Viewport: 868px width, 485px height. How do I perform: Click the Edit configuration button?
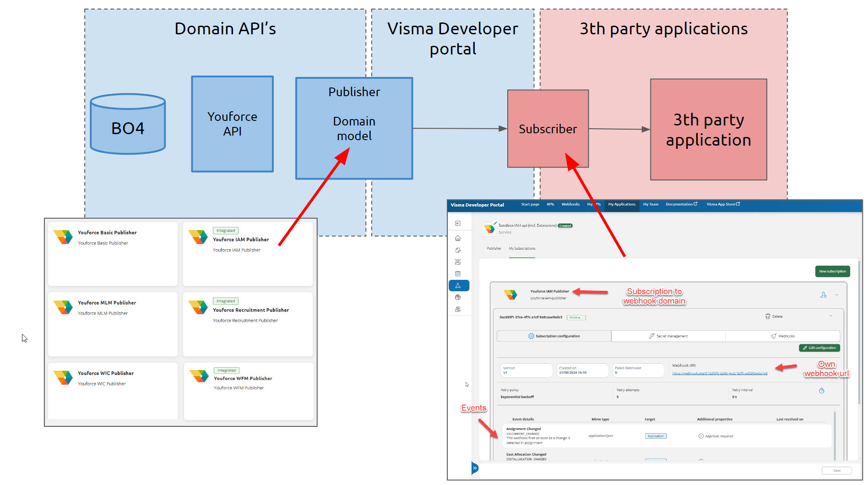coord(819,348)
